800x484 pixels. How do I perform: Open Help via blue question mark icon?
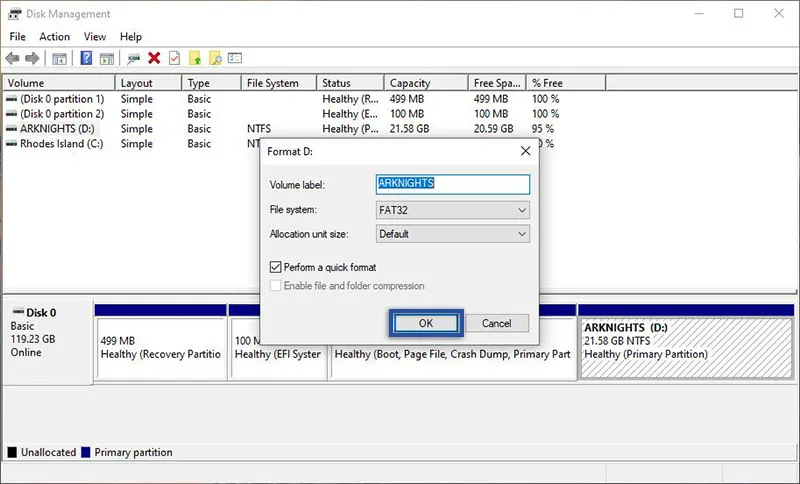click(x=86, y=58)
